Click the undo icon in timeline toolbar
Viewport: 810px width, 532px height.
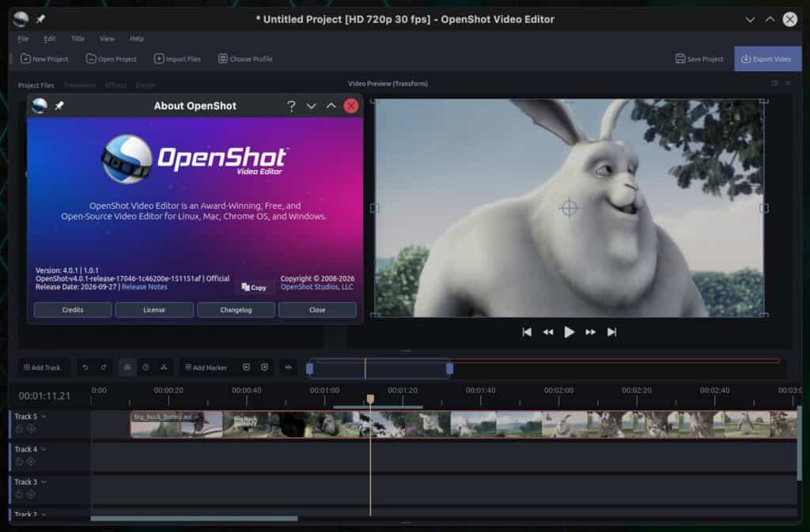(x=85, y=368)
